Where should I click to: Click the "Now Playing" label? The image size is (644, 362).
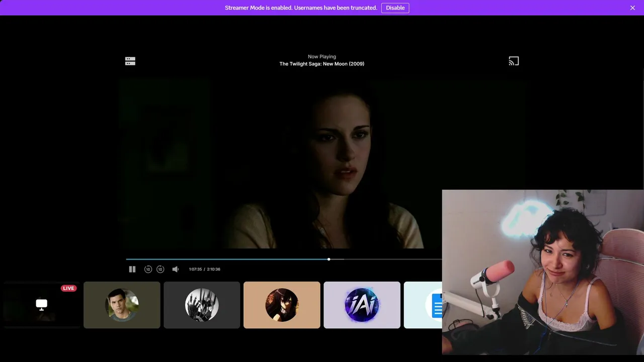coord(322,57)
